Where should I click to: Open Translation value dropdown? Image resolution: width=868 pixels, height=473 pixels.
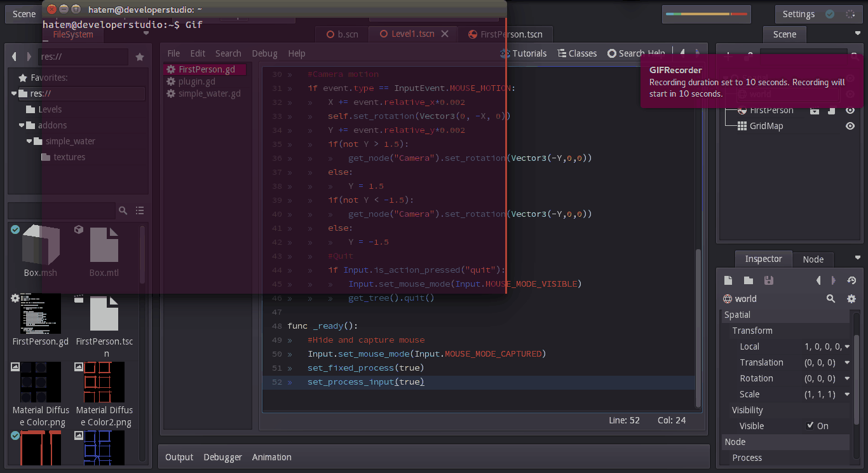pyautogui.click(x=847, y=362)
